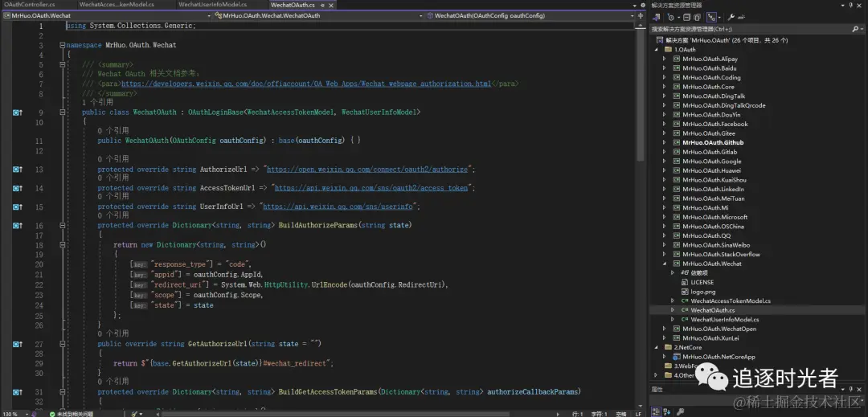The width and height of the screenshot is (868, 417).
Task: Click the override margin icon on line 31
Action: [x=18, y=391]
